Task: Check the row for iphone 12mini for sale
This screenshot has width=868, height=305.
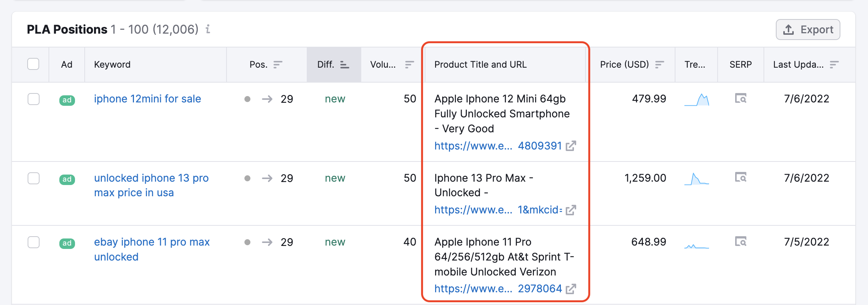Action: coord(33,99)
